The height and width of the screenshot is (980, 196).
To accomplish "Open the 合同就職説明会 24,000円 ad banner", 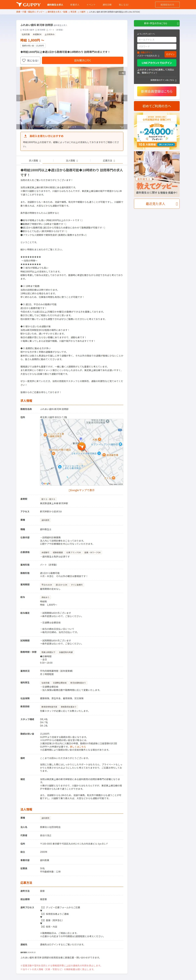I will coord(156,131).
